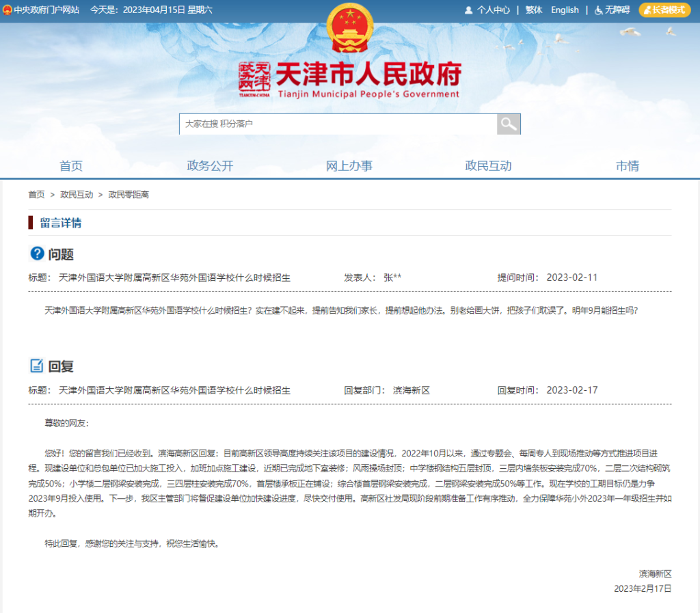The width and height of the screenshot is (700, 613).
Task: Click the magnifier search button
Action: tap(508, 124)
